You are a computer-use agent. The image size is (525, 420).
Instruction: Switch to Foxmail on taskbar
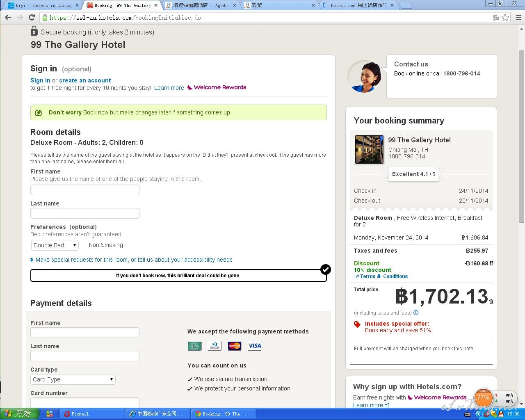click(x=92, y=414)
